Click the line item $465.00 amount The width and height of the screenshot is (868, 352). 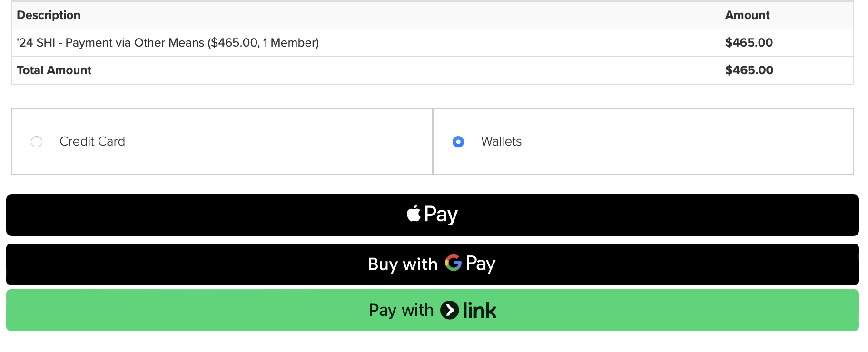click(749, 43)
